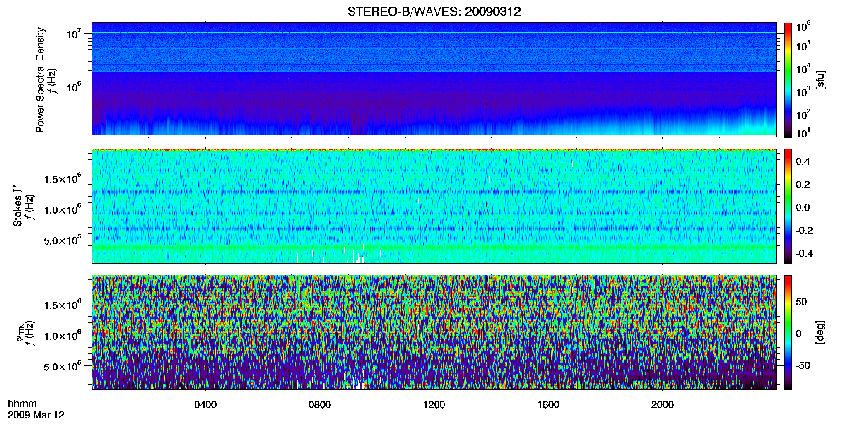The height and width of the screenshot is (447, 868).
Task: Click the -0.4 value on Stokes colorbar
Action: (804, 253)
